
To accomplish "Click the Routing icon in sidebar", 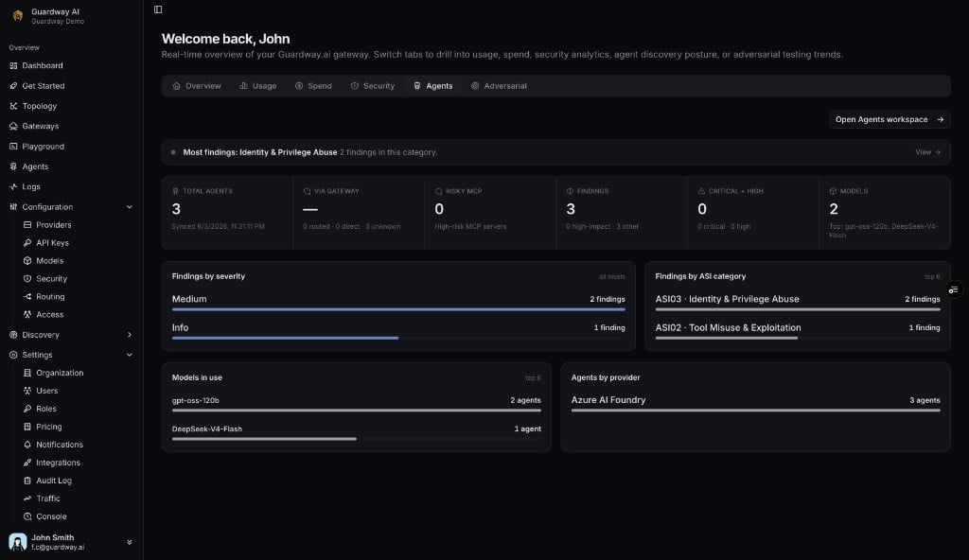I will (x=27, y=297).
